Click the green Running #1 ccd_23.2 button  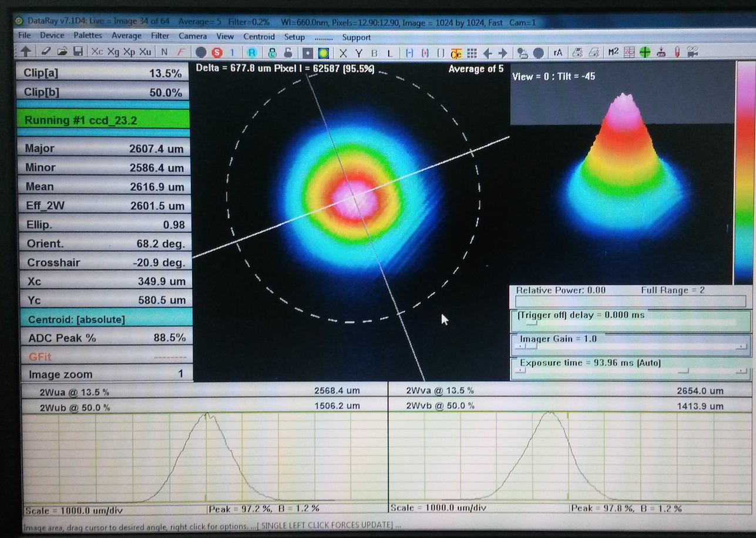click(x=104, y=120)
